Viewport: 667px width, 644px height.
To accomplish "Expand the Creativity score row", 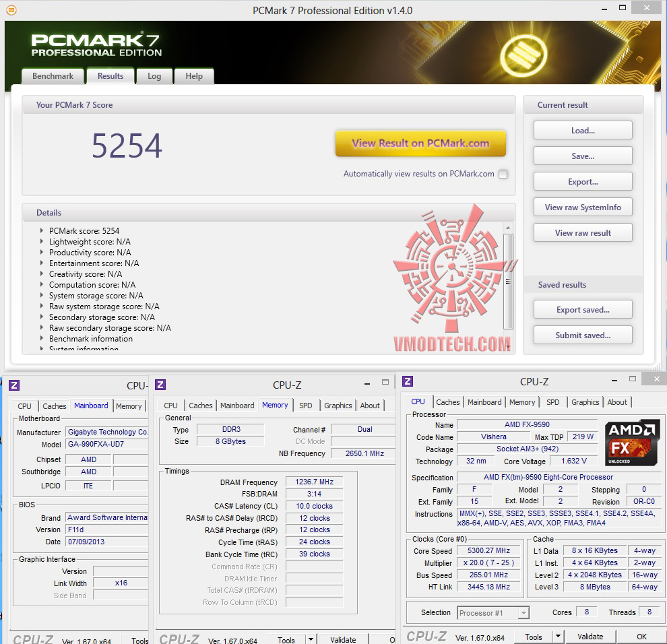I will [42, 273].
